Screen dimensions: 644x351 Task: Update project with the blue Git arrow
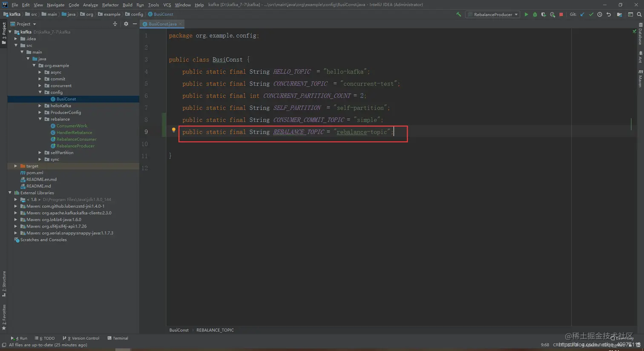(x=582, y=14)
